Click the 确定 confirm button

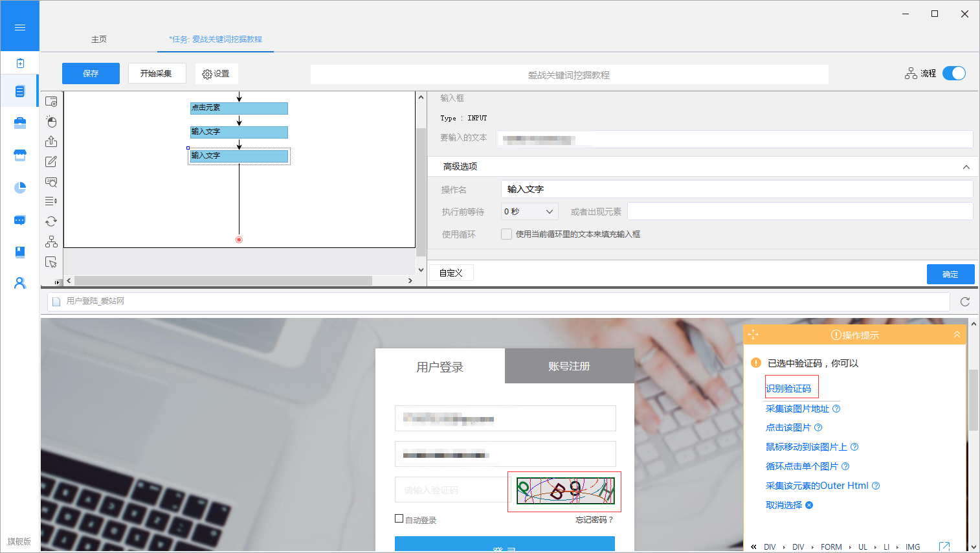(950, 274)
